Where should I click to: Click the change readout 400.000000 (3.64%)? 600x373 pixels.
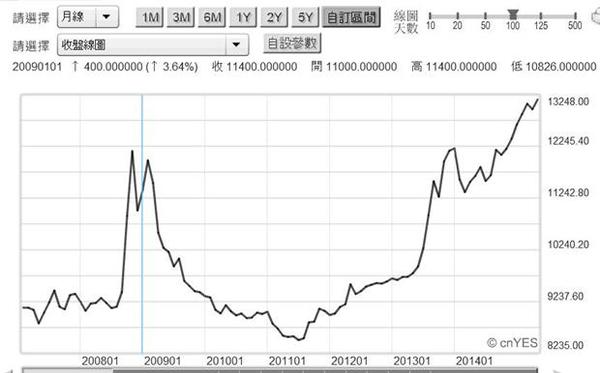(135, 67)
